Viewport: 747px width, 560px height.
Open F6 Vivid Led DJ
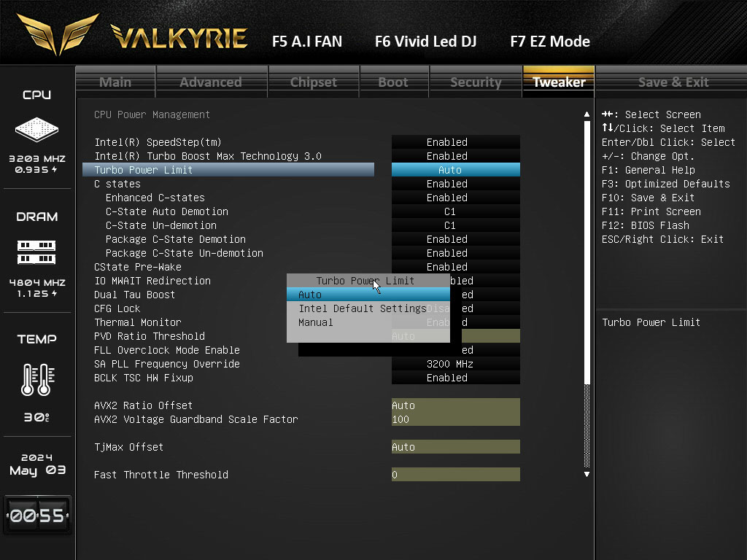(425, 42)
